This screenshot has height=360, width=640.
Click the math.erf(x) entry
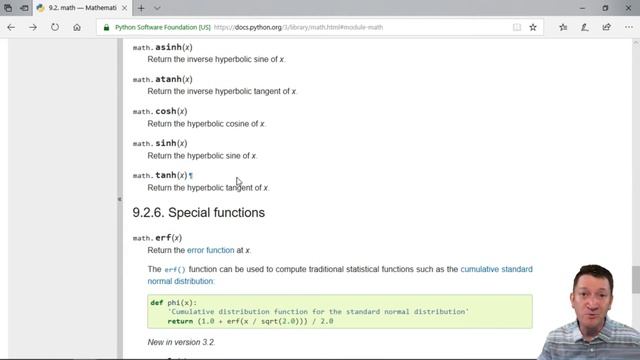tap(157, 238)
